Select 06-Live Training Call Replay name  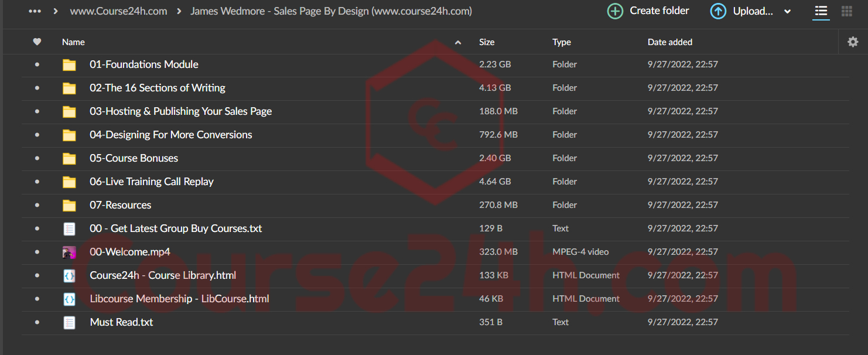coord(152,182)
